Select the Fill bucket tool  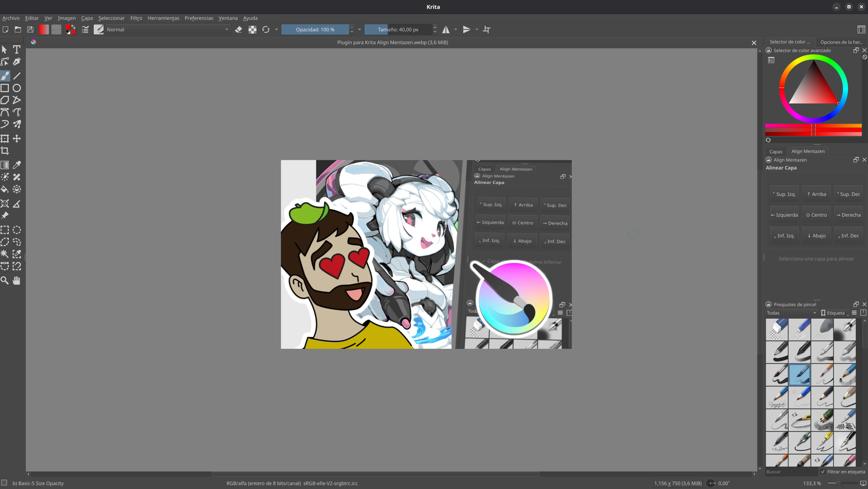tap(5, 189)
